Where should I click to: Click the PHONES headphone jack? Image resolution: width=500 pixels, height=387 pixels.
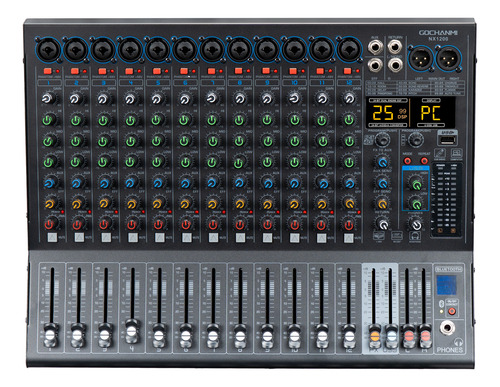click(x=447, y=328)
